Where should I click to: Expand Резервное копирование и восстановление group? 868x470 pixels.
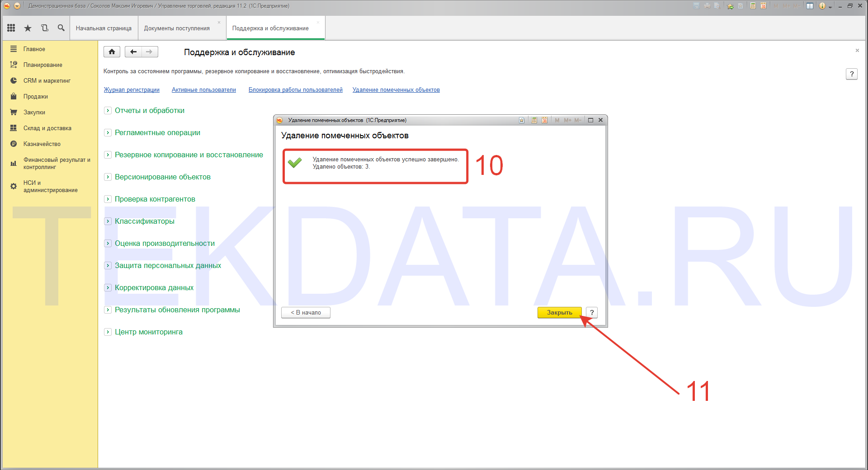tap(108, 155)
